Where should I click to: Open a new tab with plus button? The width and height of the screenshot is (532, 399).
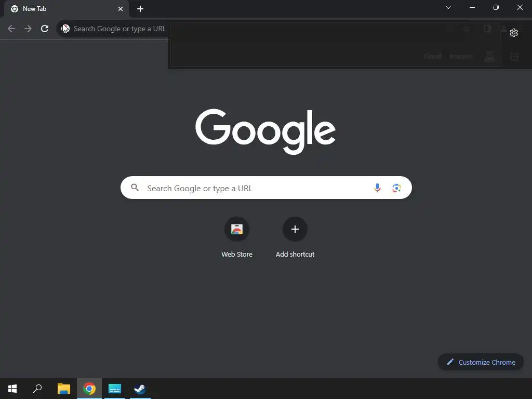pos(140,9)
